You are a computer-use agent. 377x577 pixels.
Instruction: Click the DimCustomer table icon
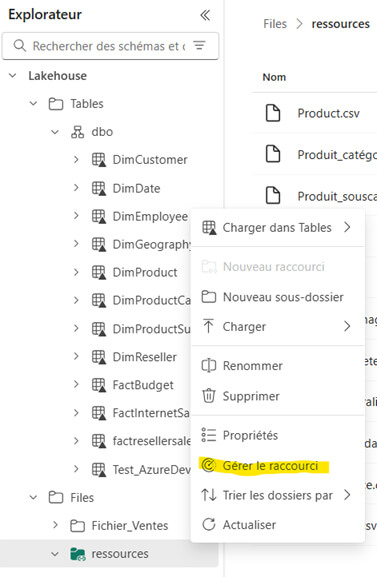tap(99, 160)
